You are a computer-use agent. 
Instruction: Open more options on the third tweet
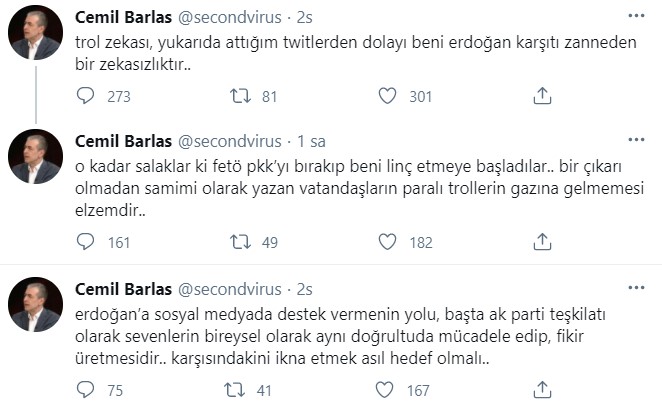(636, 288)
